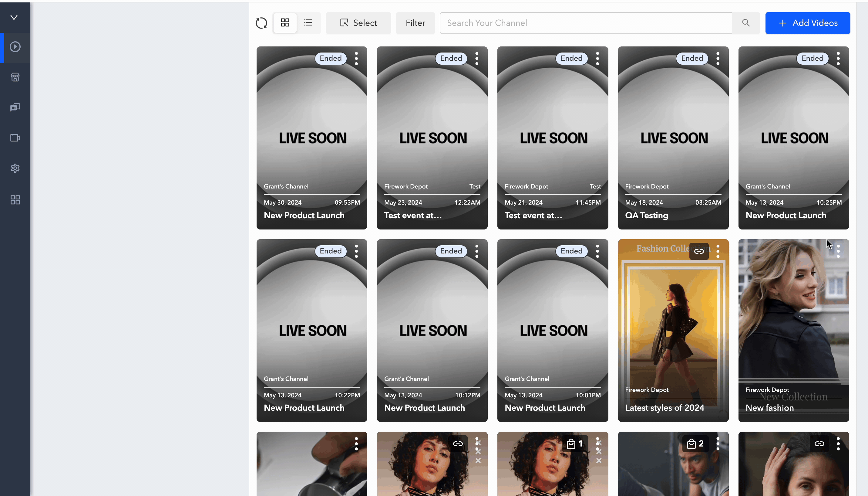Viewport: 868px width, 496px height.
Task: Focus the Search Your Channel field
Action: point(586,23)
